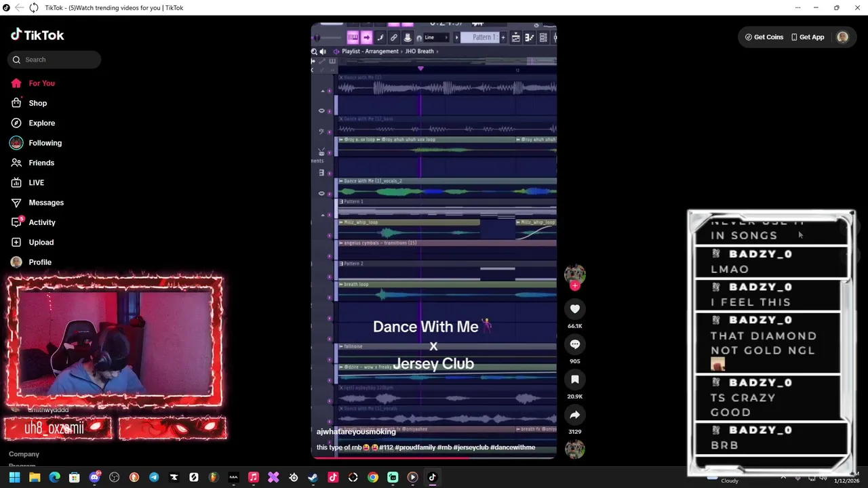Reload the page with the refresh icon
Image resolution: width=868 pixels, height=488 pixels.
tap(33, 7)
